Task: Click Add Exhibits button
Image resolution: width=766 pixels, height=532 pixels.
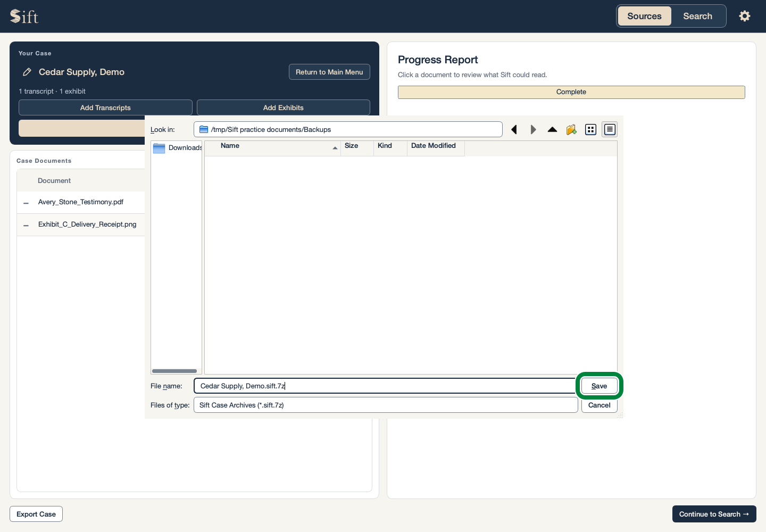Action: pos(283,107)
